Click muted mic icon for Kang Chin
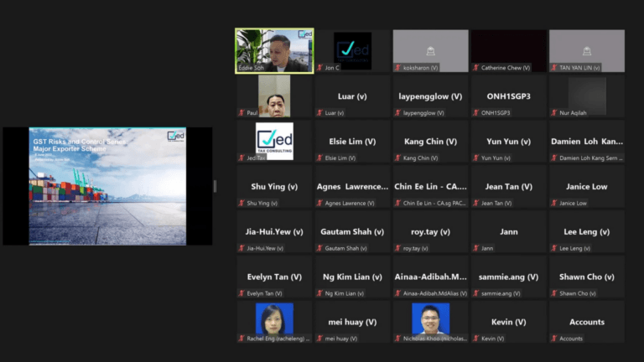644x362 pixels. pyautogui.click(x=397, y=158)
